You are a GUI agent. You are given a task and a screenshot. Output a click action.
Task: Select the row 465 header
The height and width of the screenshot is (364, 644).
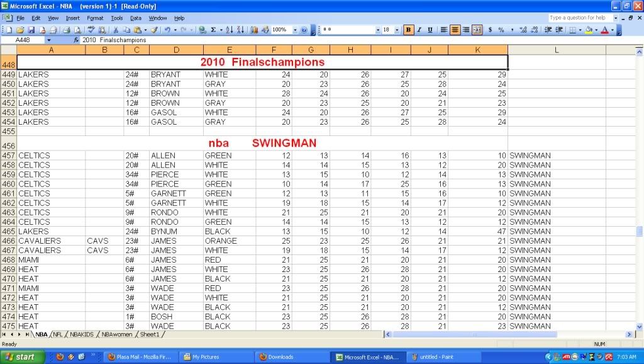click(8, 231)
